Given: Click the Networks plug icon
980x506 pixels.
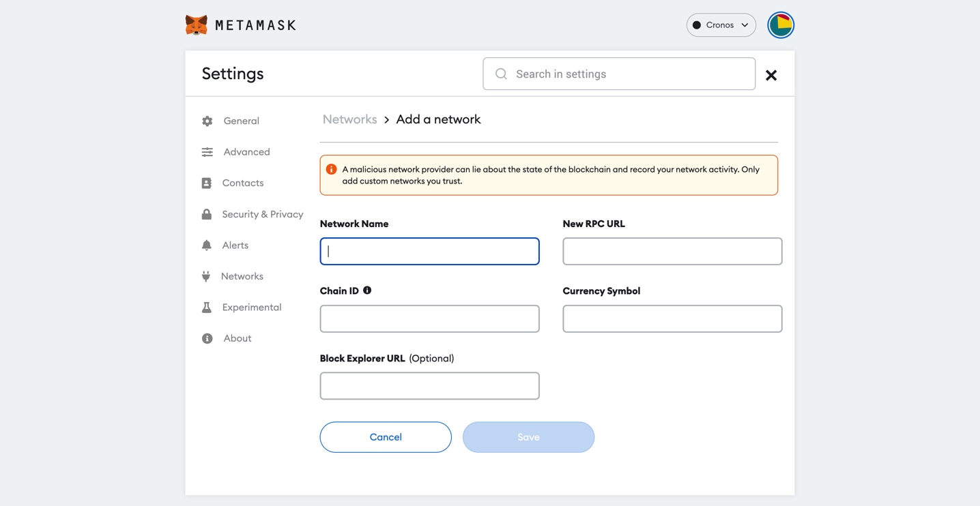Looking at the screenshot, I should [206, 276].
